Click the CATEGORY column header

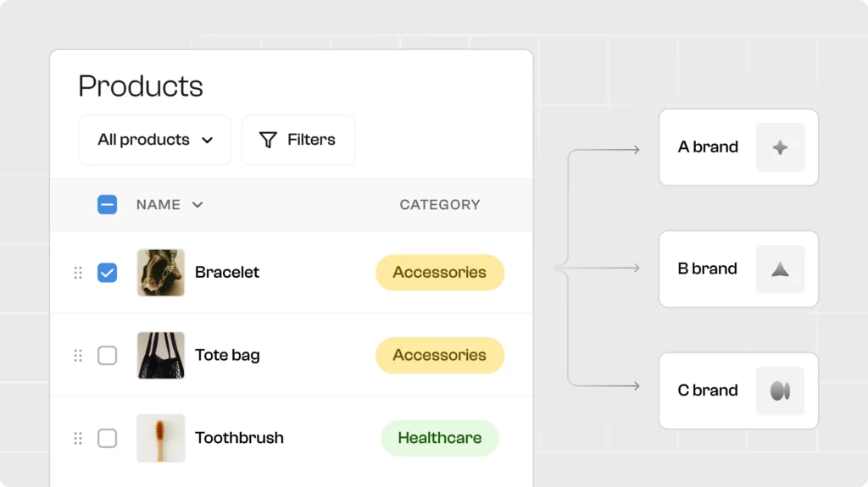click(439, 204)
